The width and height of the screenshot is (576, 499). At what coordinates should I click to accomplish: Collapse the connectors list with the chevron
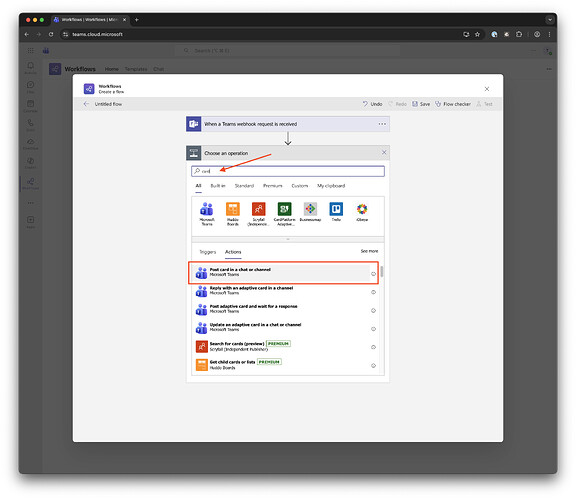pyautogui.click(x=288, y=239)
